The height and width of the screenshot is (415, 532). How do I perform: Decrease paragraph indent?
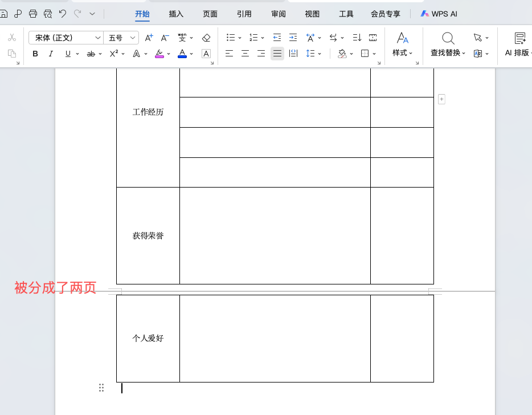tap(277, 38)
